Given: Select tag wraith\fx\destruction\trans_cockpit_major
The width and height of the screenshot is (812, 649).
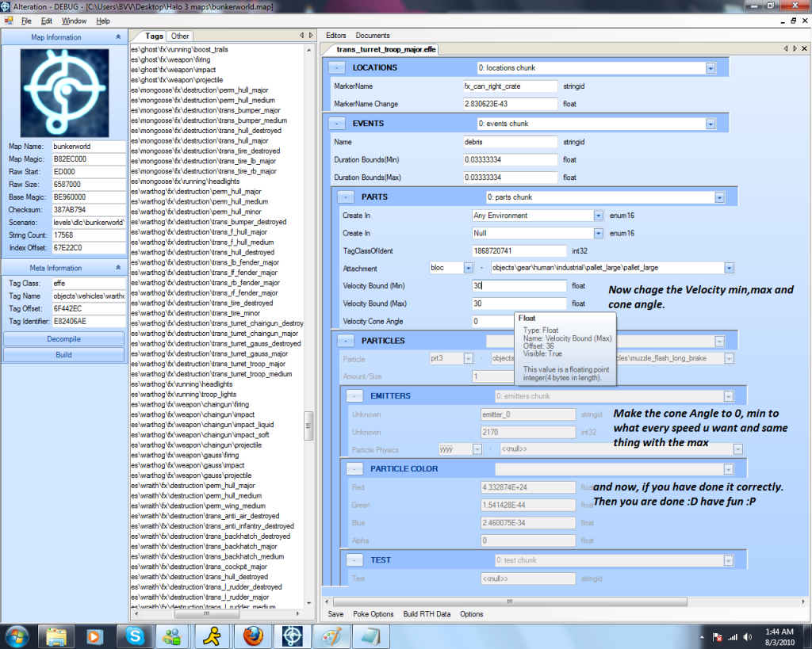Looking at the screenshot, I should click(199, 567).
